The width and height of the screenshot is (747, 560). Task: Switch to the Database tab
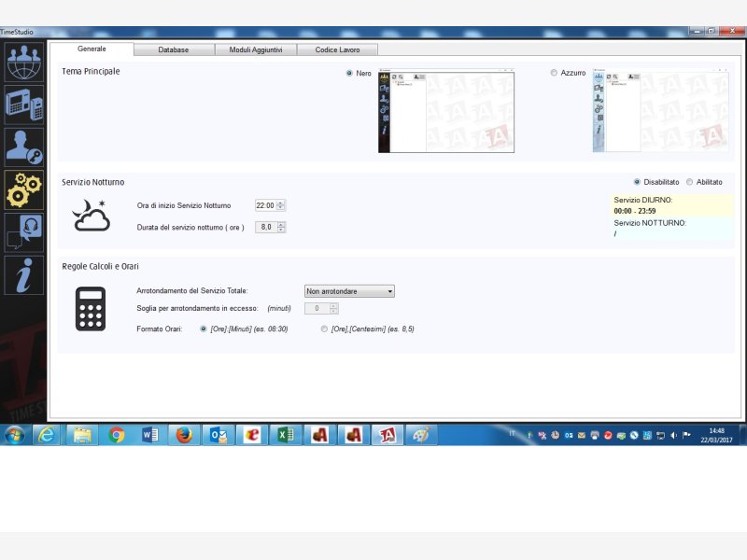pos(174,49)
